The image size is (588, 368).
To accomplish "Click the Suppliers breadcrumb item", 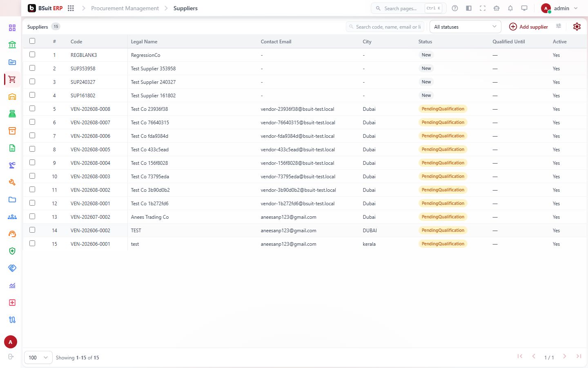I will tap(185, 8).
